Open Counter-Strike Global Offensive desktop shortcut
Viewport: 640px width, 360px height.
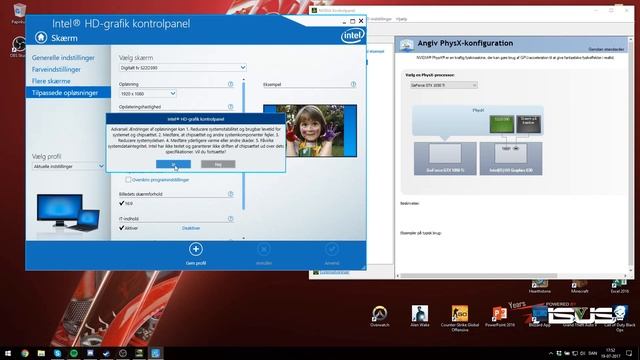click(460, 318)
